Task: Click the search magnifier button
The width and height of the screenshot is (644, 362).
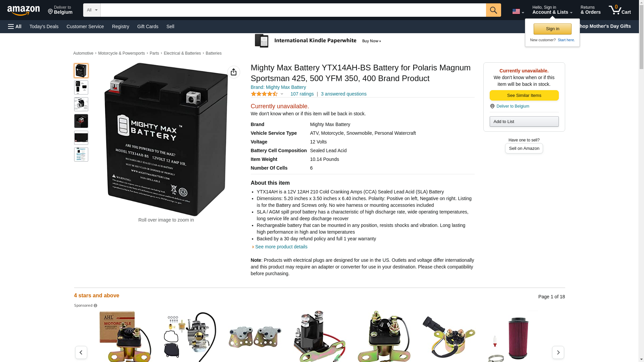Action: click(493, 10)
